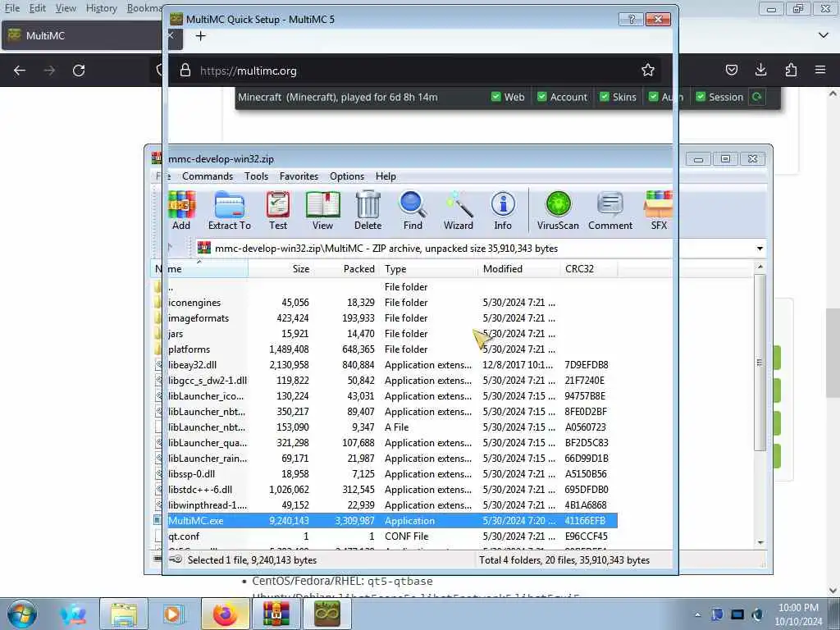Sort file list by CRC32 column

click(588, 269)
